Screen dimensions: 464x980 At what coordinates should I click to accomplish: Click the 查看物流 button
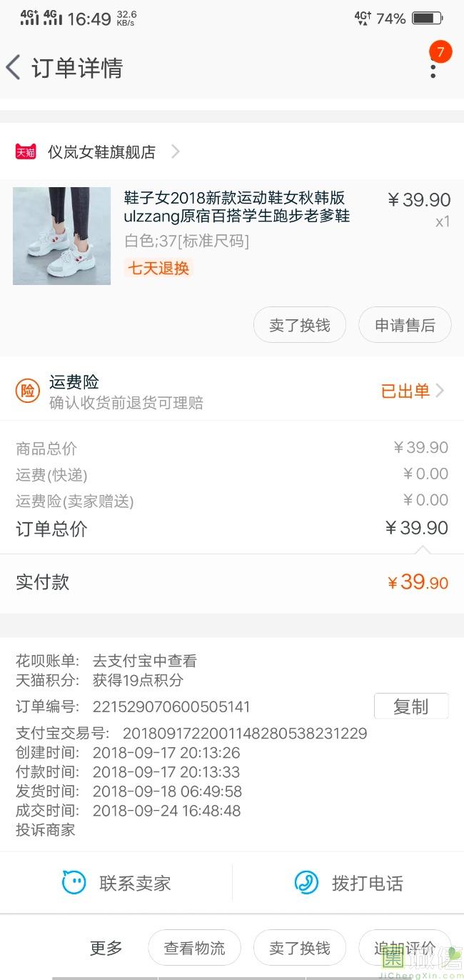(x=194, y=948)
